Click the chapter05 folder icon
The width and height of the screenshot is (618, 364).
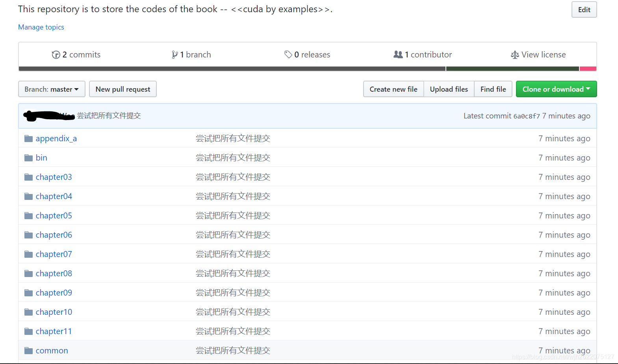pyautogui.click(x=28, y=216)
